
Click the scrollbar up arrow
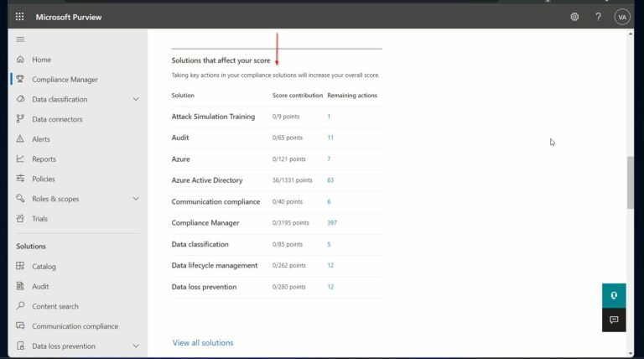(x=631, y=34)
